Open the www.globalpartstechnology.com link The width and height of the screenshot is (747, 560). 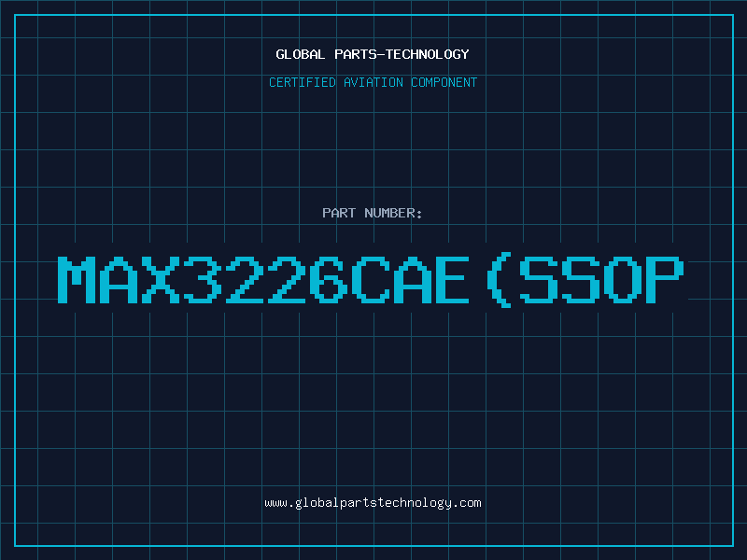(x=373, y=503)
